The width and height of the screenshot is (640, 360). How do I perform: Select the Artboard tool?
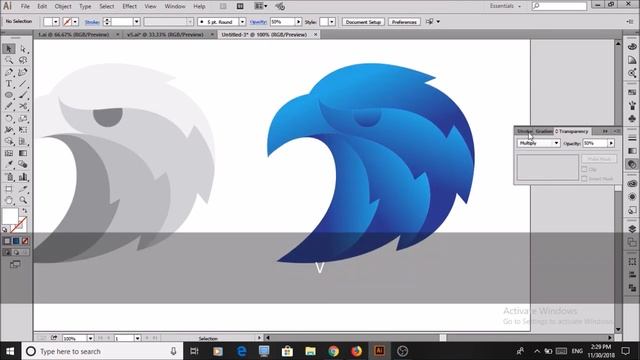pyautogui.click(x=9, y=189)
